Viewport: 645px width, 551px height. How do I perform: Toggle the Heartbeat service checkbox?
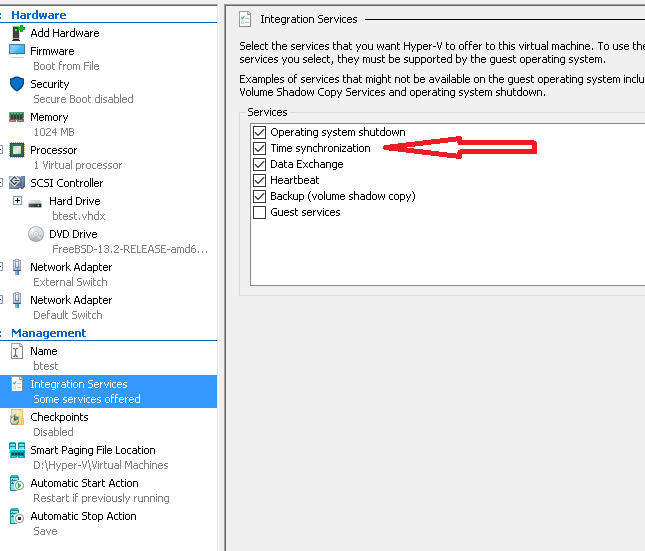[260, 180]
